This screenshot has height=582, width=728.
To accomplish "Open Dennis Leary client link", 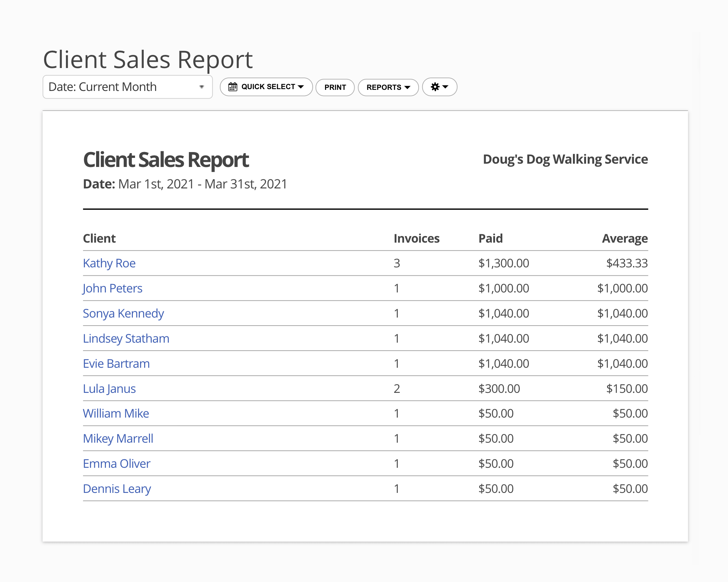I will click(x=117, y=489).
